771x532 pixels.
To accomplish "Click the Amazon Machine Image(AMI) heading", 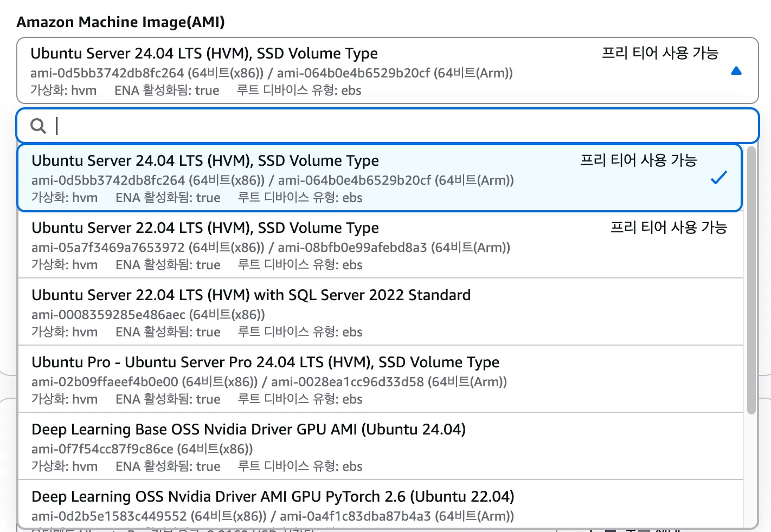I will [x=120, y=22].
